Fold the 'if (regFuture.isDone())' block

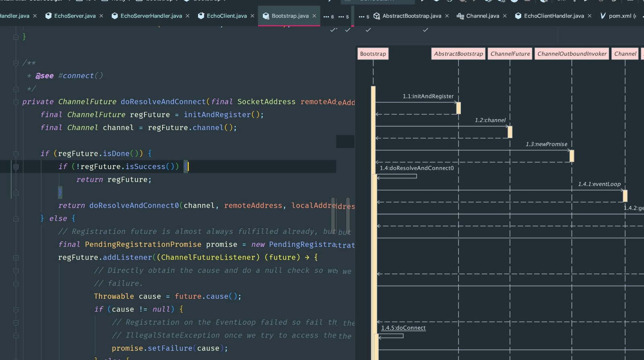click(16, 154)
